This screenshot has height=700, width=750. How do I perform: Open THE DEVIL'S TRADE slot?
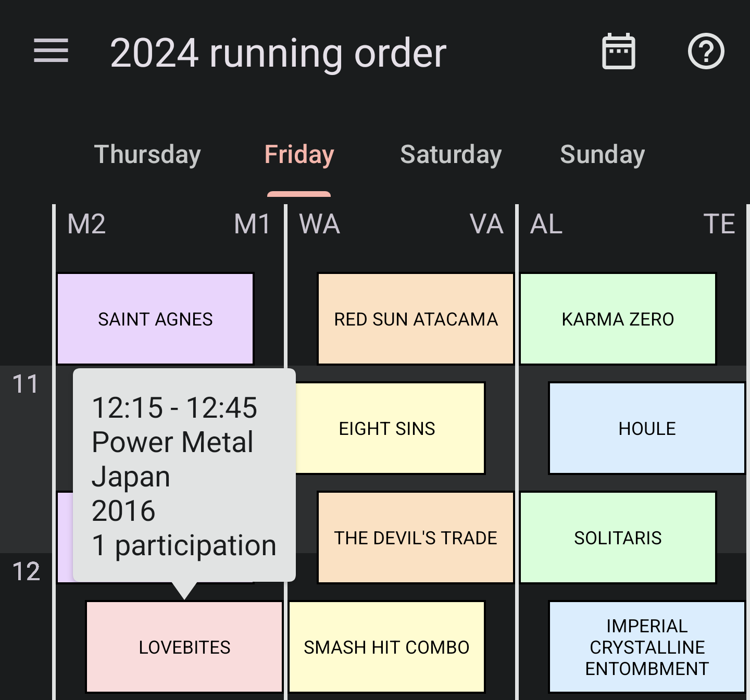(416, 537)
